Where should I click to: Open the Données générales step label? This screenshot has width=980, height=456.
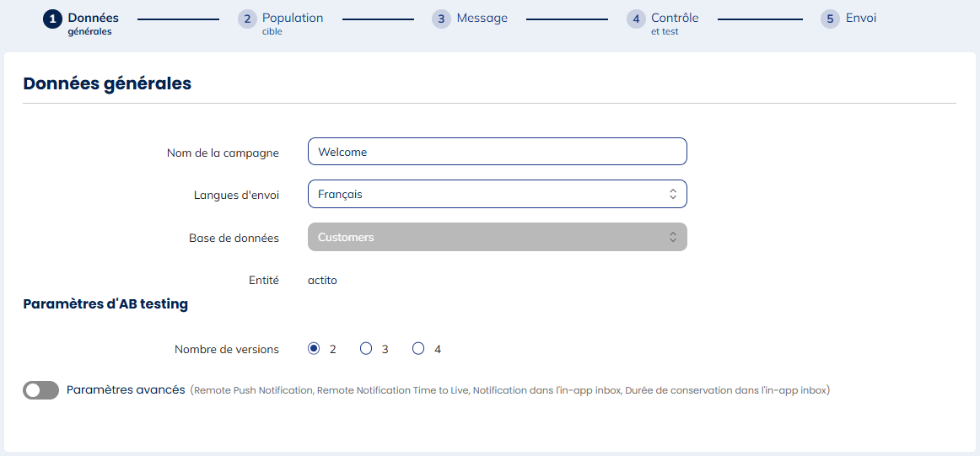click(x=93, y=24)
